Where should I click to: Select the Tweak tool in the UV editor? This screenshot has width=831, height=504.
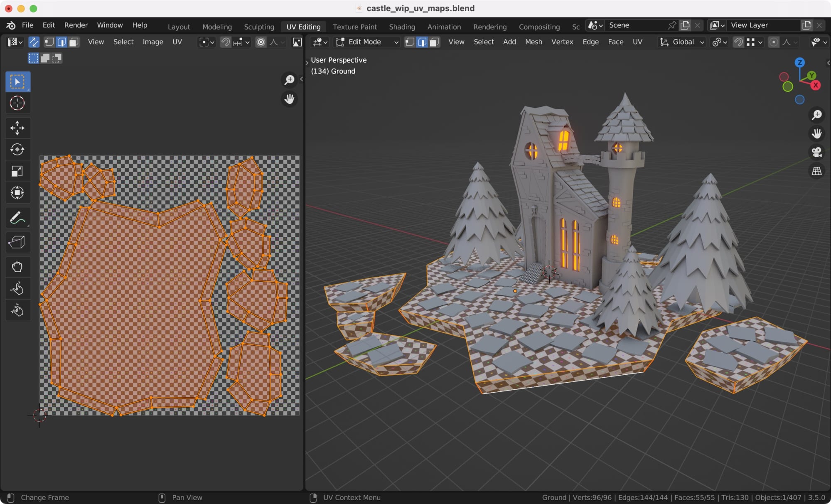(x=17, y=81)
